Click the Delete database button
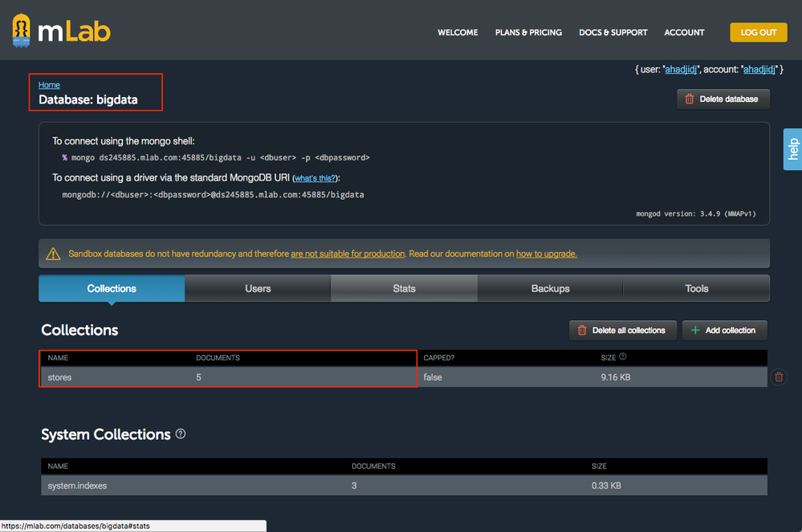 click(723, 99)
